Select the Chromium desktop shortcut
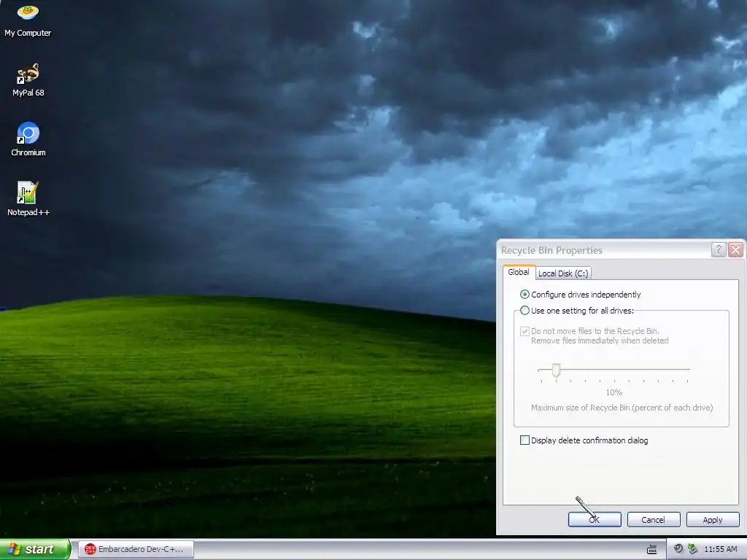Screen dimensions: 747x560 (x=28, y=139)
